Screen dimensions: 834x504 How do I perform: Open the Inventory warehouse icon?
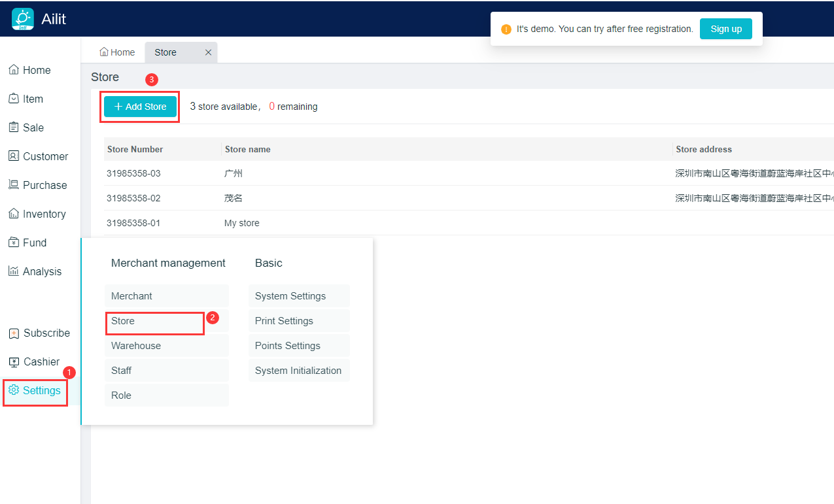(14, 214)
